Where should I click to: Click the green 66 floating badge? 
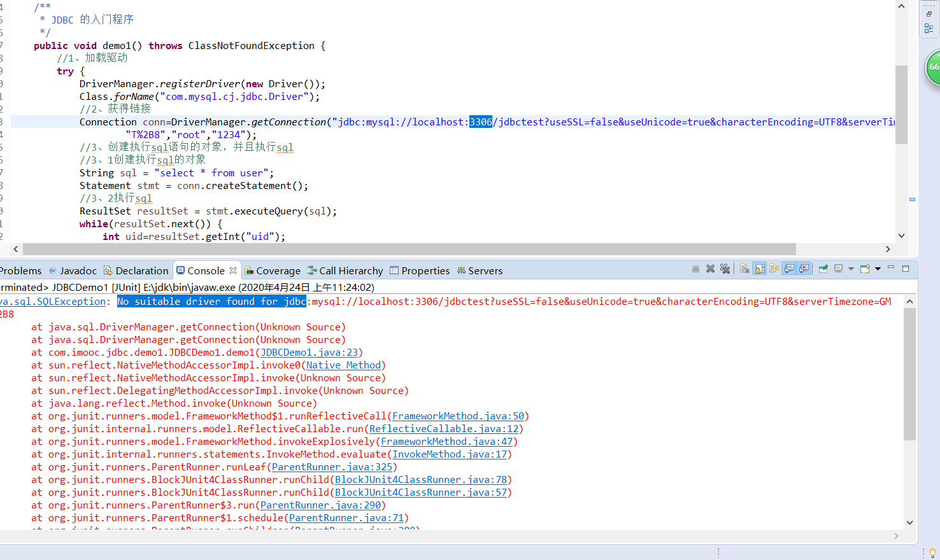(933, 67)
